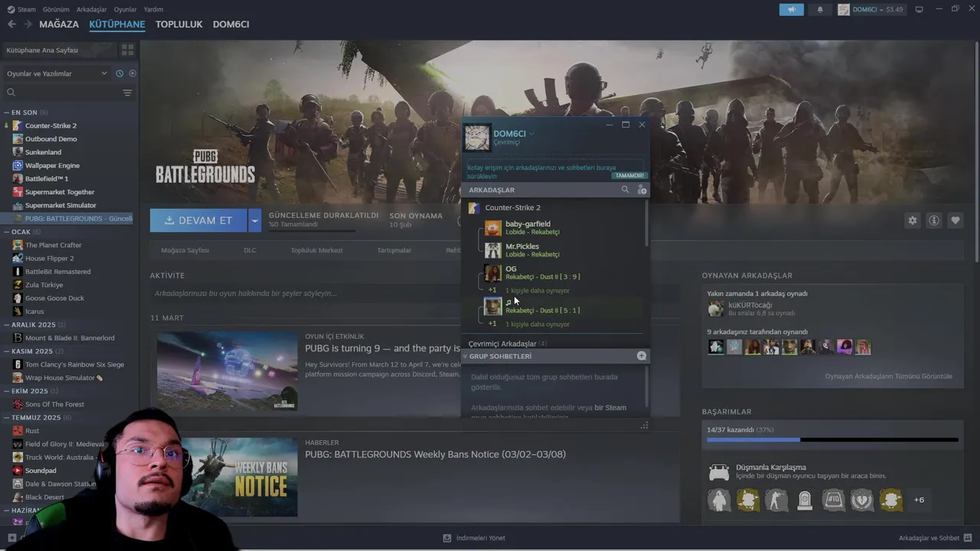This screenshot has width=980, height=551.
Task: Toggle recent activity clock filter
Action: pyautogui.click(x=119, y=73)
